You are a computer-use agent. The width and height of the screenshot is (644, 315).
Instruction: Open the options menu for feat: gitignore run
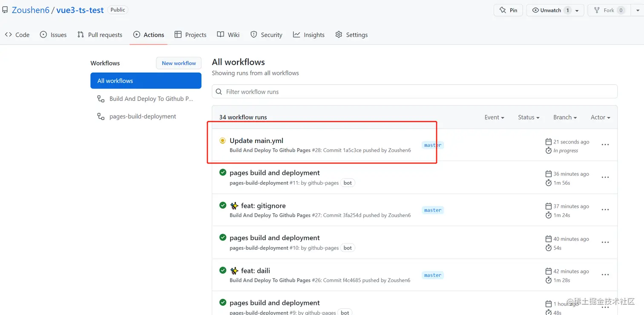pyautogui.click(x=605, y=210)
